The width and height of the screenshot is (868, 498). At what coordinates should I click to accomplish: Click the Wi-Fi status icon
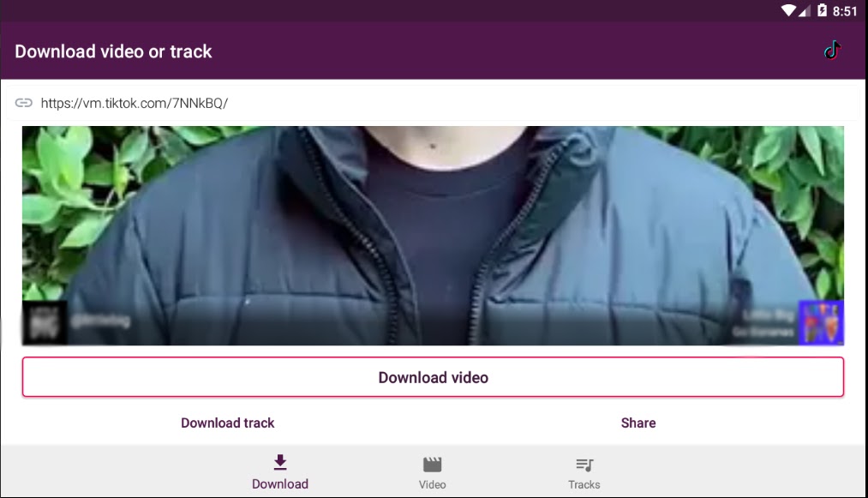click(788, 11)
